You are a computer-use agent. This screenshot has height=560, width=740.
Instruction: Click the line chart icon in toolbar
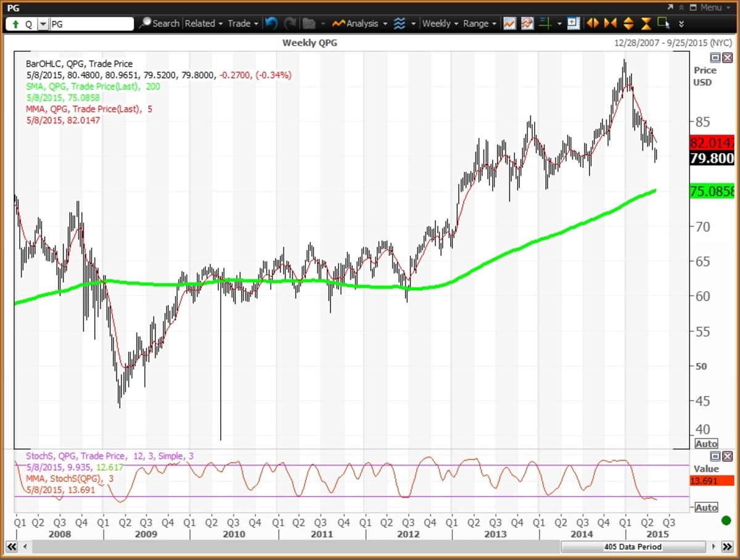(x=509, y=23)
